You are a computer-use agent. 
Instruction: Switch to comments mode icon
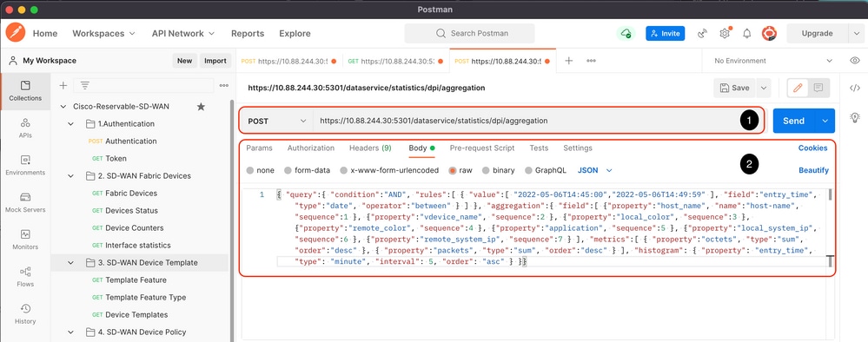tap(818, 88)
